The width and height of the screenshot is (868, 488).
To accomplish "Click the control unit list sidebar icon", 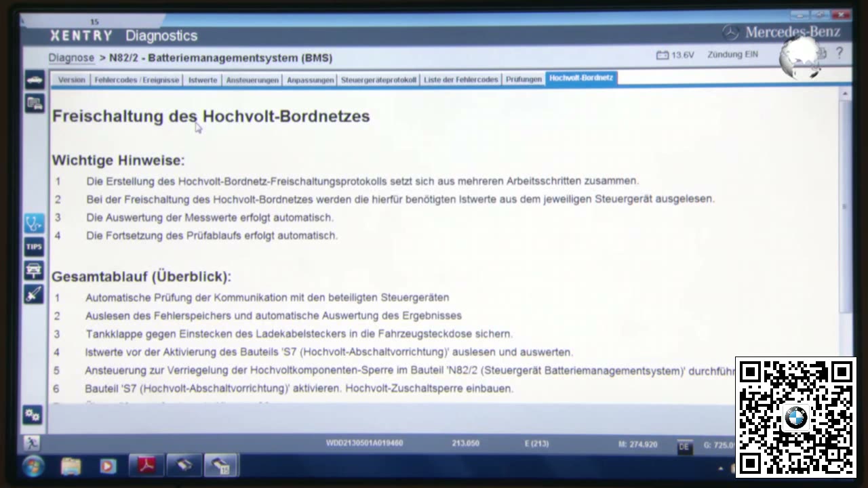I will pyautogui.click(x=35, y=103).
